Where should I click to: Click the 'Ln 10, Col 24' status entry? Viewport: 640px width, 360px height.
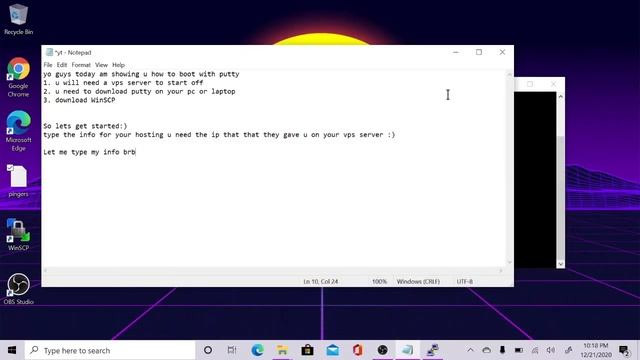320,282
